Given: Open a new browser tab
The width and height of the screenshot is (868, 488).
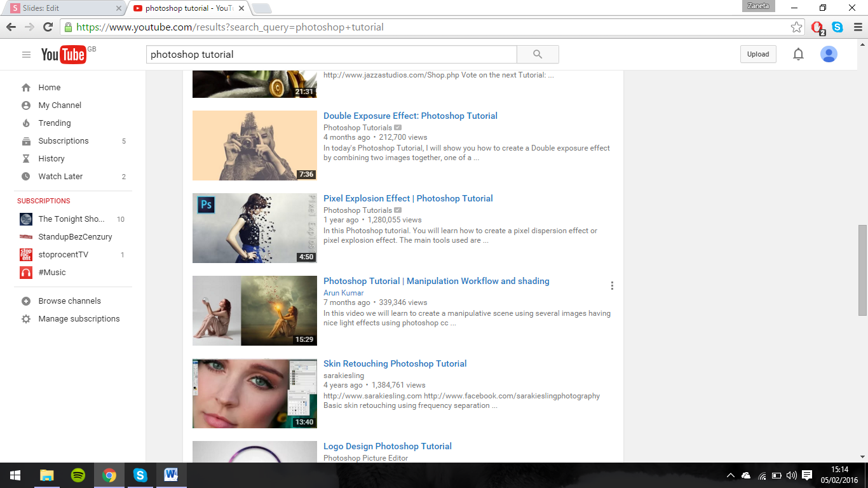Looking at the screenshot, I should click(262, 9).
